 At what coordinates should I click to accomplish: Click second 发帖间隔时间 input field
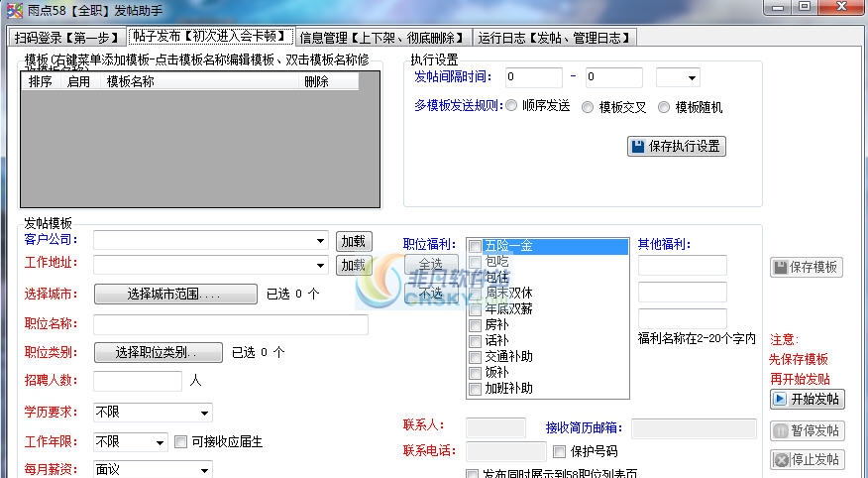(614, 77)
